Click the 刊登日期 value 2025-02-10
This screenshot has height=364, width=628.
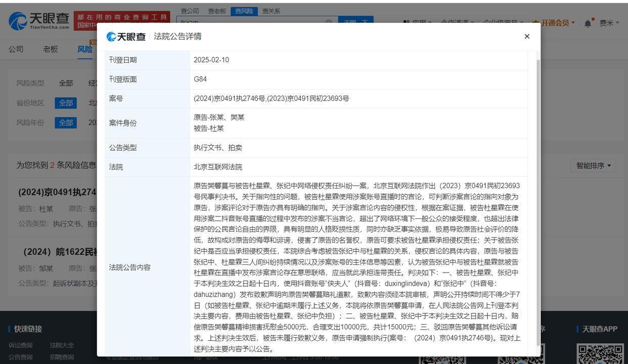[x=211, y=60]
